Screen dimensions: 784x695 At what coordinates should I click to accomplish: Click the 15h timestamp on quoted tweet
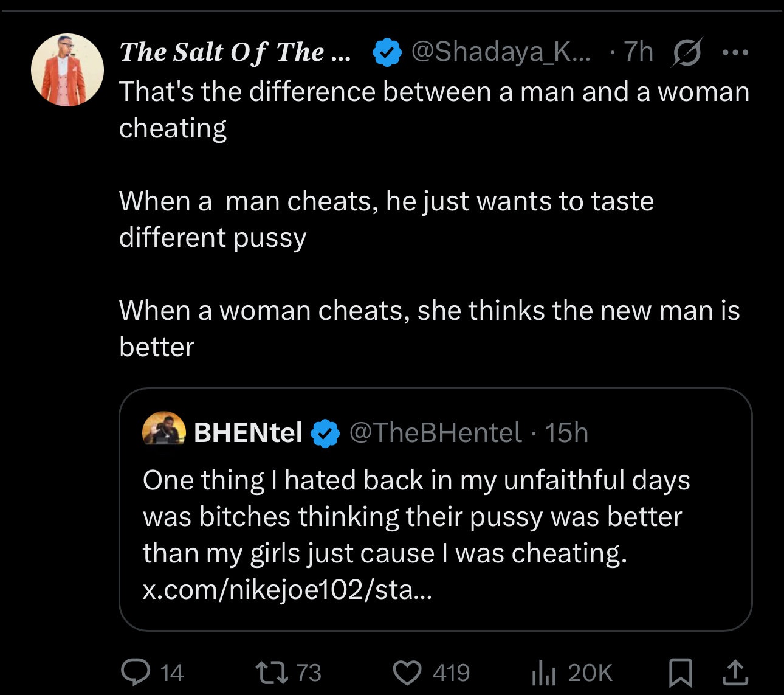(x=566, y=433)
